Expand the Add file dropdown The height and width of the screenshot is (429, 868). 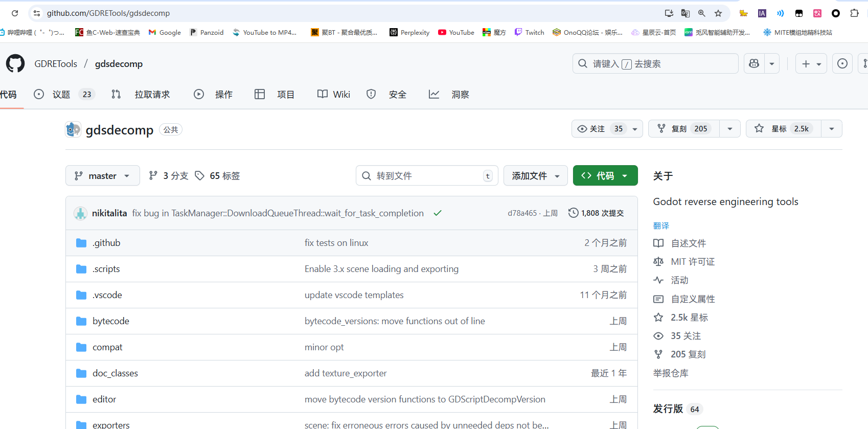click(x=535, y=176)
